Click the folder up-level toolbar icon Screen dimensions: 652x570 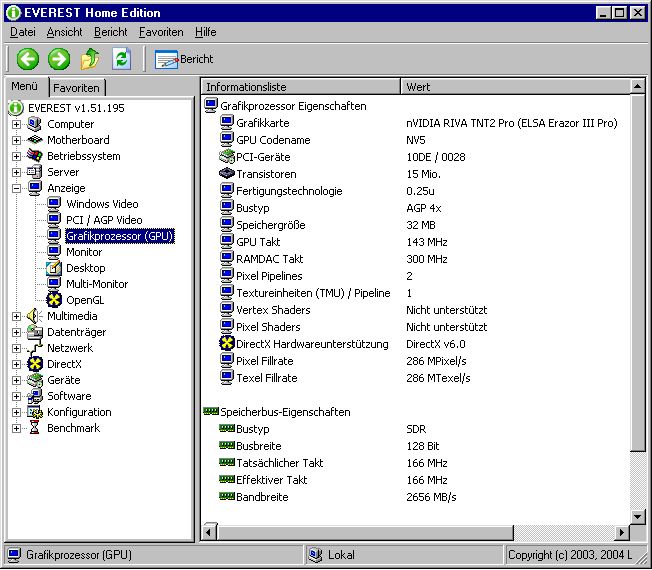click(x=90, y=59)
